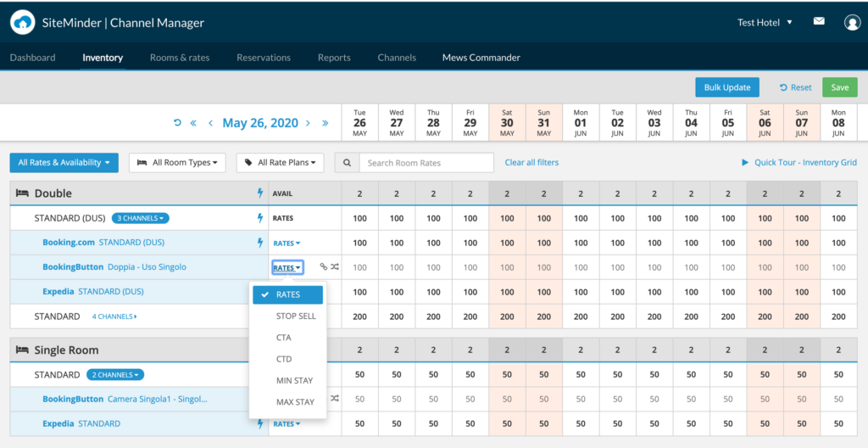Click the Bulk Update button
The image size is (868, 448).
(727, 87)
